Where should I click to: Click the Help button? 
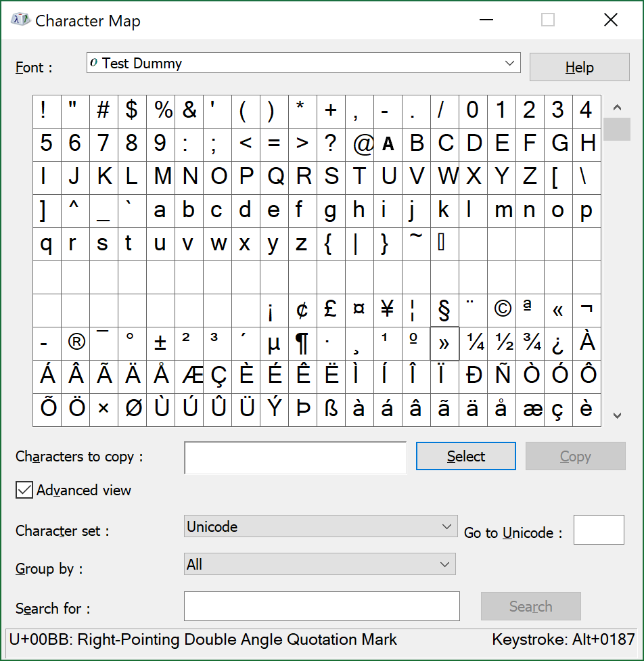pyautogui.click(x=580, y=67)
